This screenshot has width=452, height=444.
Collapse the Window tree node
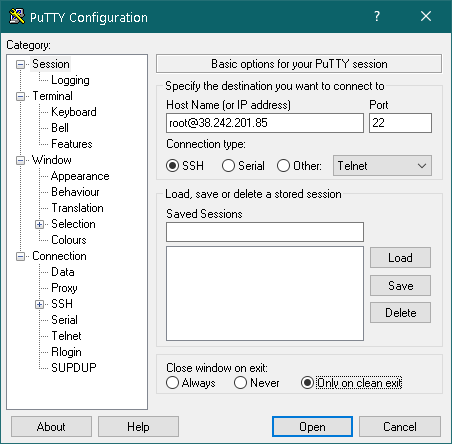pyautogui.click(x=20, y=160)
